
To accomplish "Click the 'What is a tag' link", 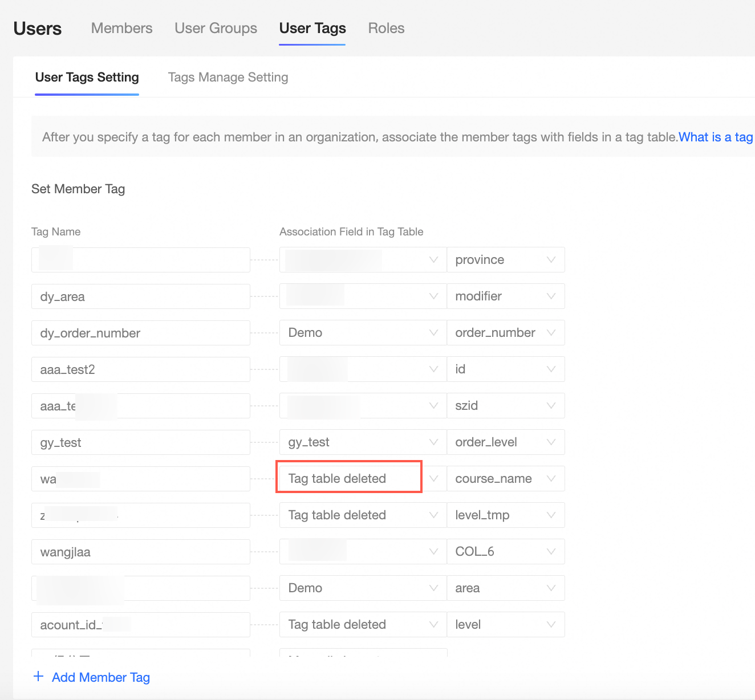I will (715, 137).
